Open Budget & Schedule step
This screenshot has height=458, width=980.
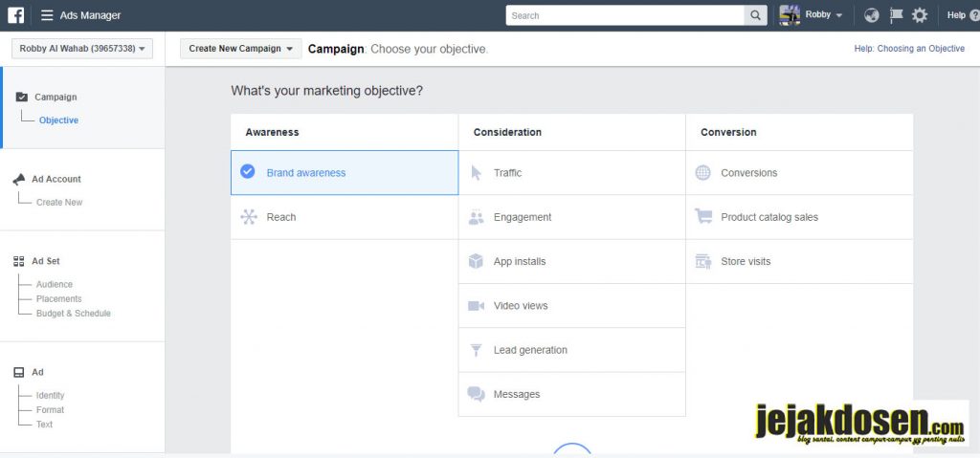click(x=73, y=313)
